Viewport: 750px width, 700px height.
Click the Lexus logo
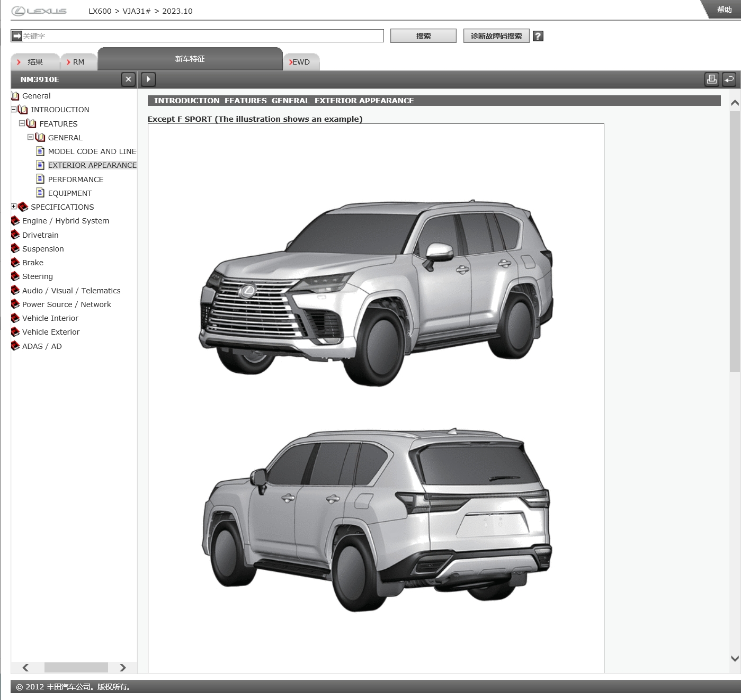(40, 11)
